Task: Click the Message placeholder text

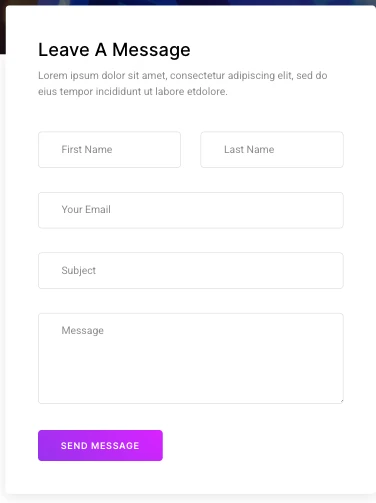Action: tap(82, 331)
